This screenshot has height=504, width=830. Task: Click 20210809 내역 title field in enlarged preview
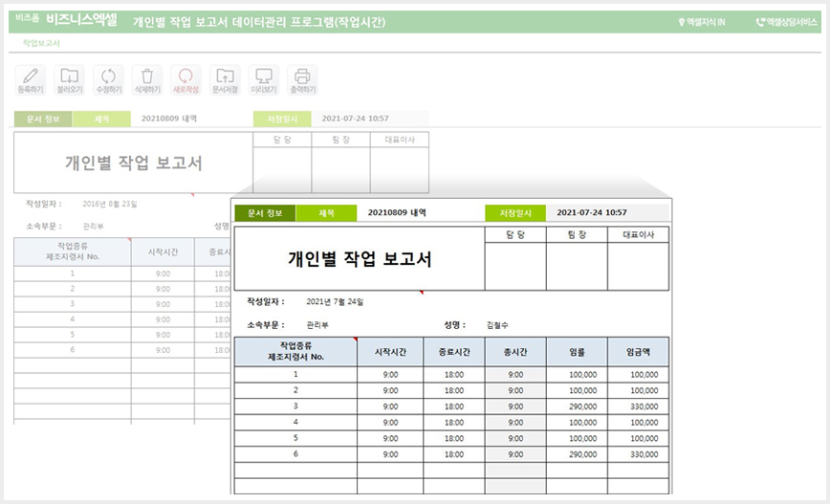397,212
